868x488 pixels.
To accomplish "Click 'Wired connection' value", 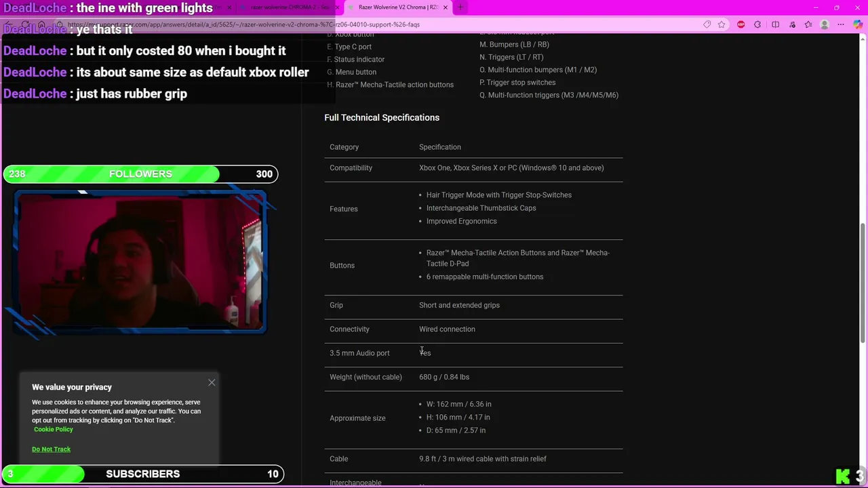I will 447,329.
